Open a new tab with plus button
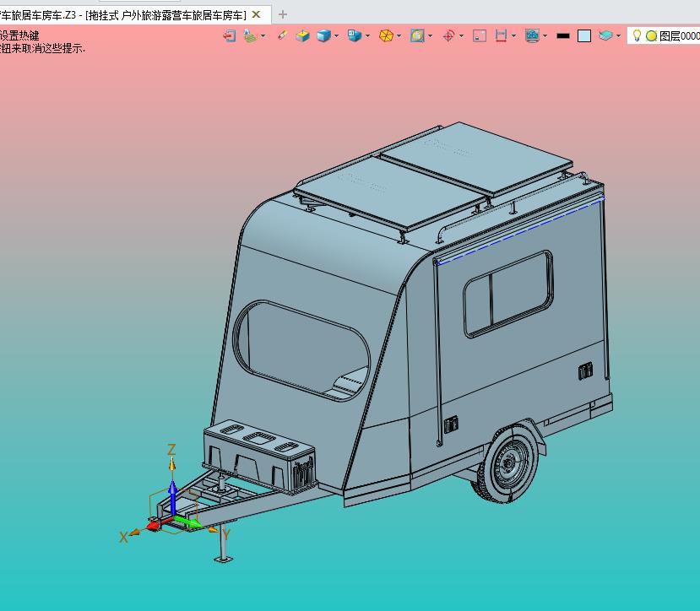Screen dimensions: 700x611 coord(283,14)
